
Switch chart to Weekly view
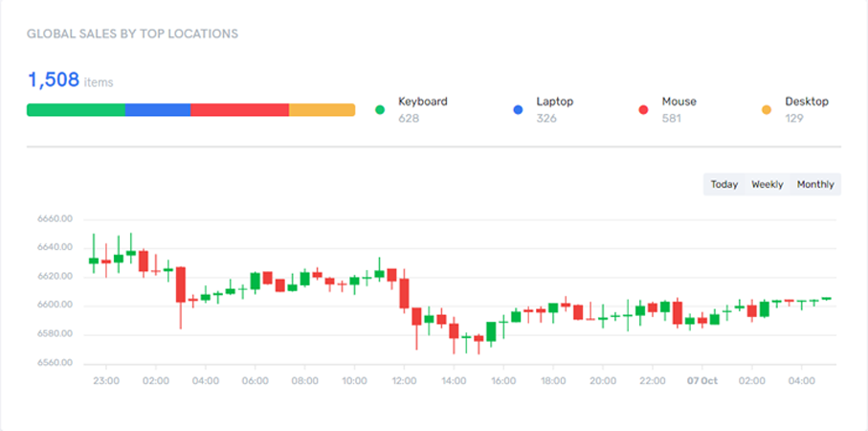[x=768, y=185]
